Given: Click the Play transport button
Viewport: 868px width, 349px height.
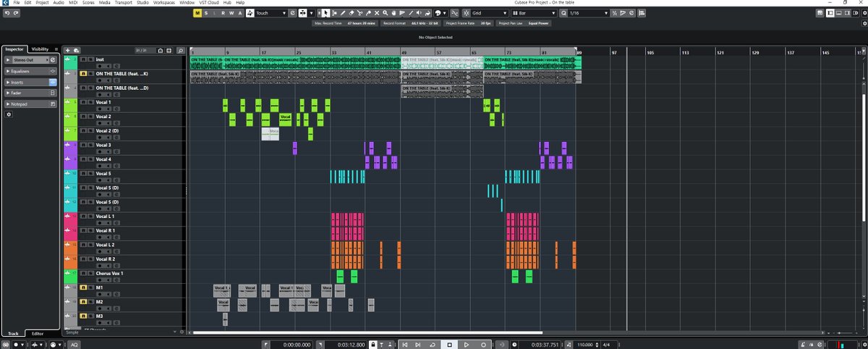Looking at the screenshot, I should tap(467, 344).
